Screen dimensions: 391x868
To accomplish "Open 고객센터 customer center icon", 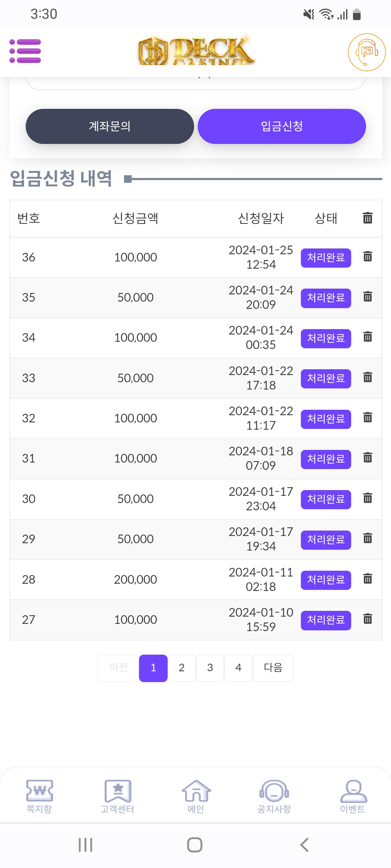I will (x=117, y=796).
